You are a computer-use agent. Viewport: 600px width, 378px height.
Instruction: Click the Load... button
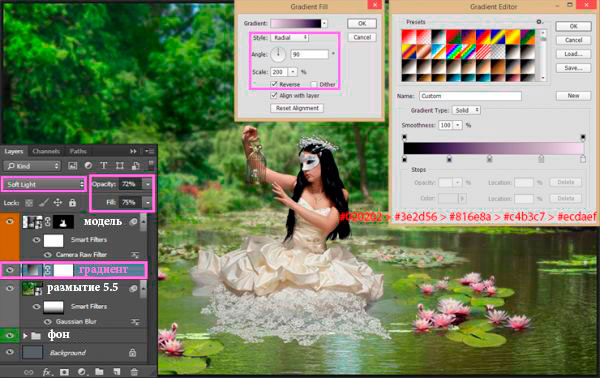[573, 54]
